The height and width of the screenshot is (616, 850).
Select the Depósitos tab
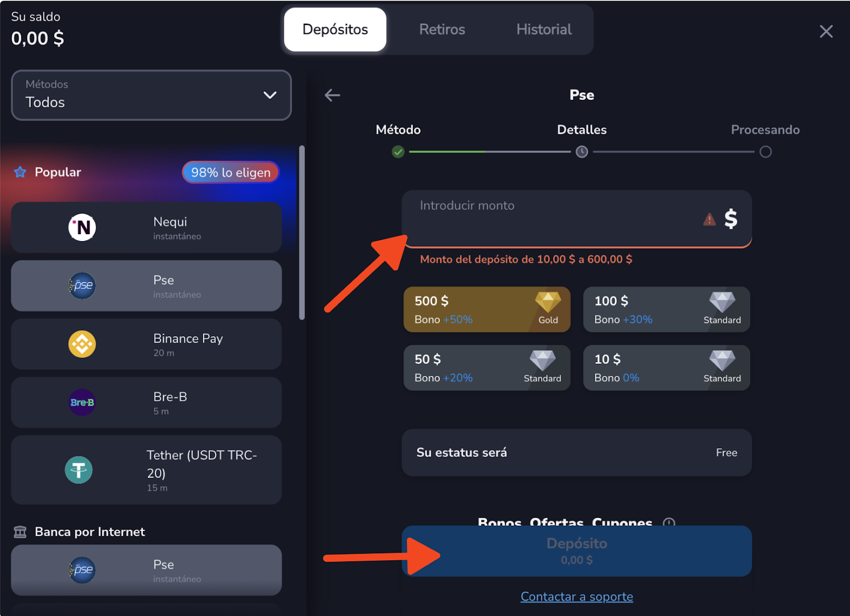point(335,30)
